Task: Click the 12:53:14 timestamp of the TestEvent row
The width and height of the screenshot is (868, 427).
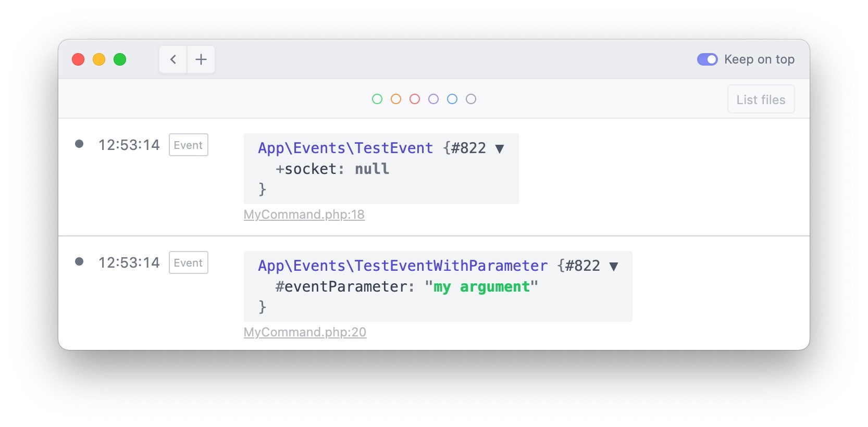Action: (x=129, y=145)
